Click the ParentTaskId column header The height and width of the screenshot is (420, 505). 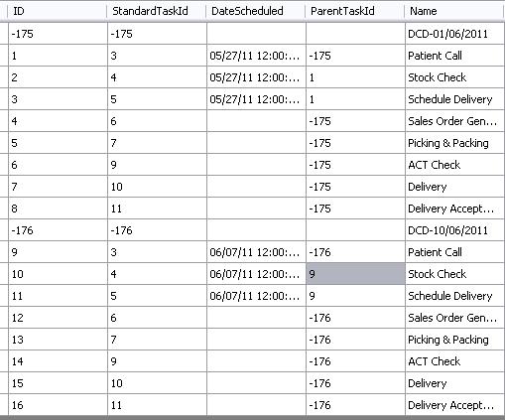[354, 11]
